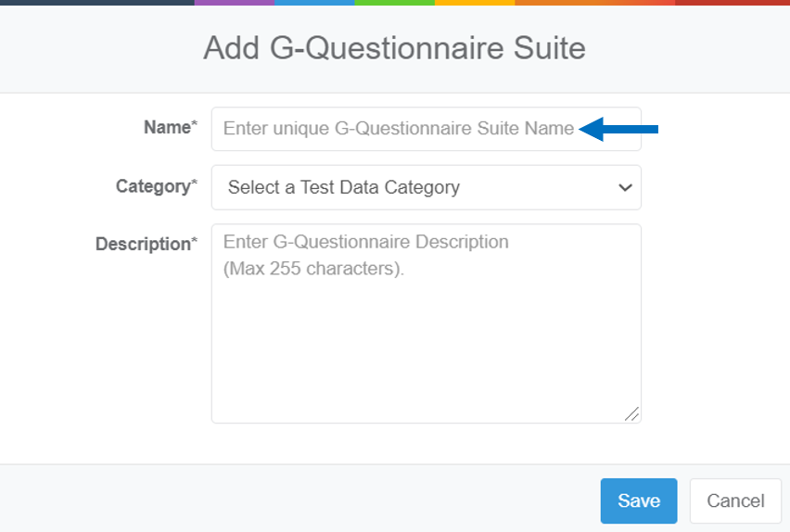Image resolution: width=790 pixels, height=532 pixels.
Task: Click the Description* field label
Action: click(x=147, y=244)
